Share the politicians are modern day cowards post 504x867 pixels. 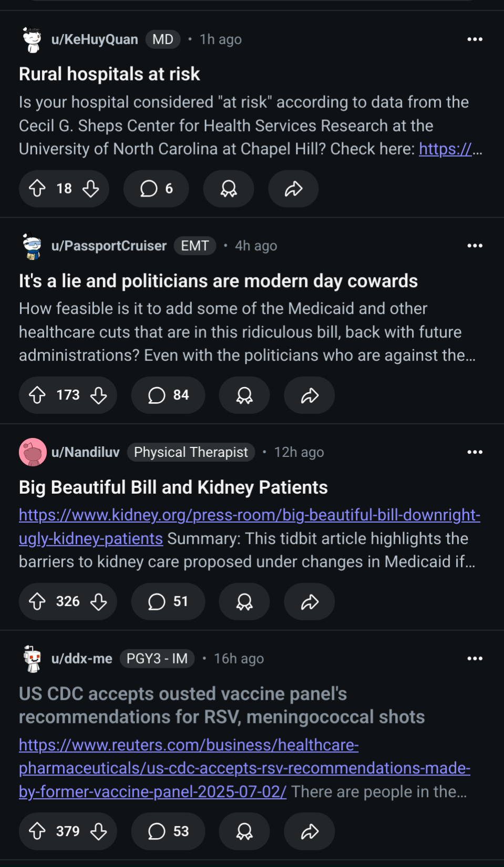click(x=310, y=395)
